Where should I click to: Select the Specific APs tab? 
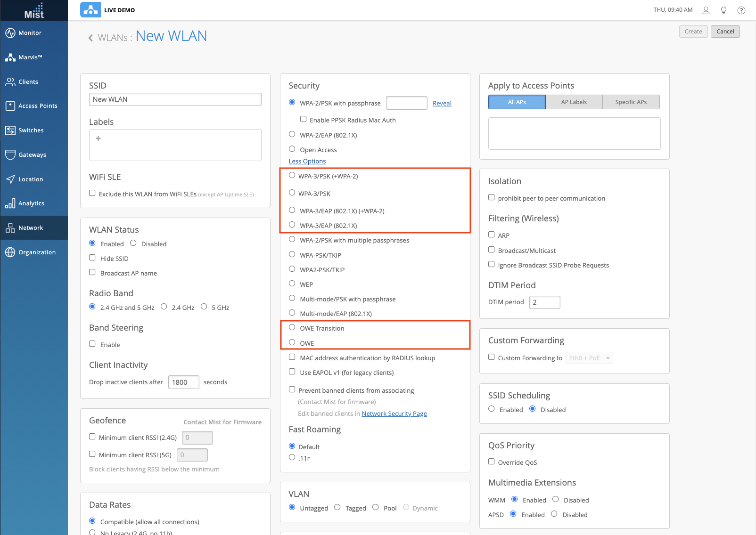[631, 102]
